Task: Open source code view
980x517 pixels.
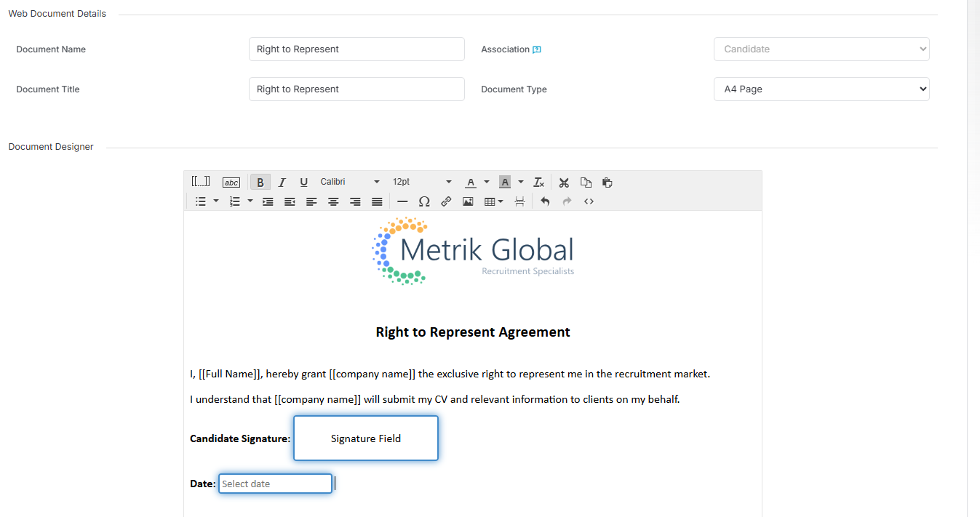Action: 589,201
